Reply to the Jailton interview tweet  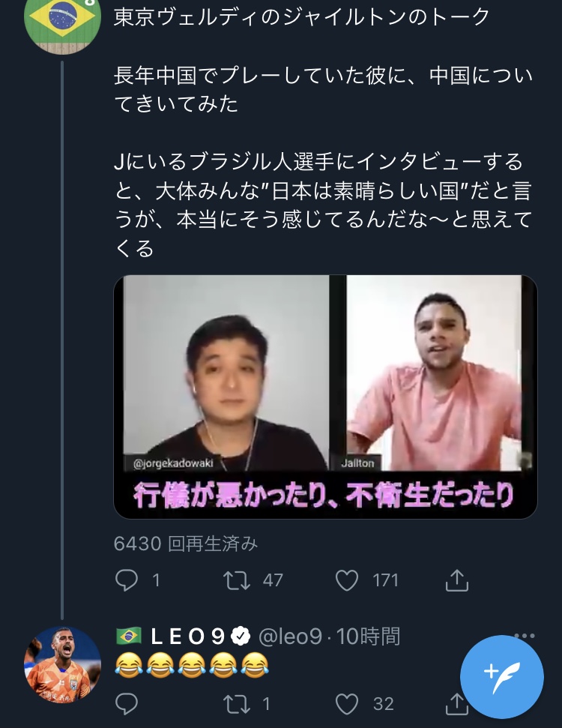click(126, 580)
